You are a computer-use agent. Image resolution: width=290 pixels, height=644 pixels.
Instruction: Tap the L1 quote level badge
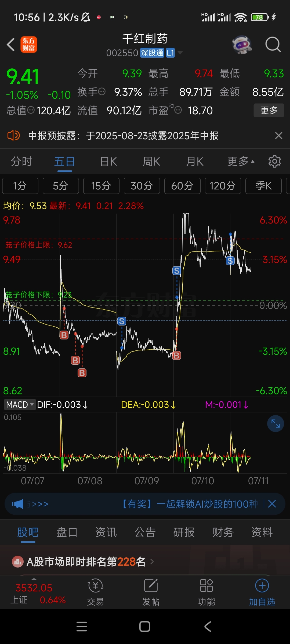(x=170, y=53)
